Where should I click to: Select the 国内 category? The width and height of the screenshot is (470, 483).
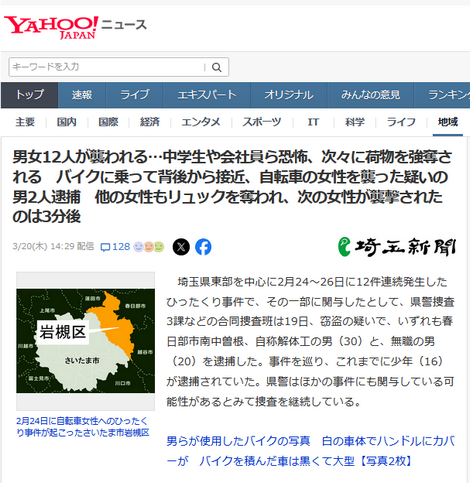[67, 122]
